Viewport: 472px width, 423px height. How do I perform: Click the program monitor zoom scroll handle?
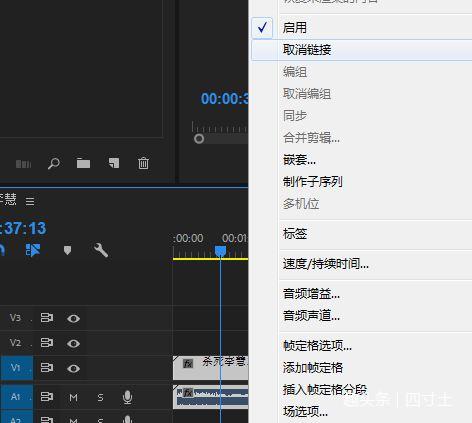coord(199,139)
